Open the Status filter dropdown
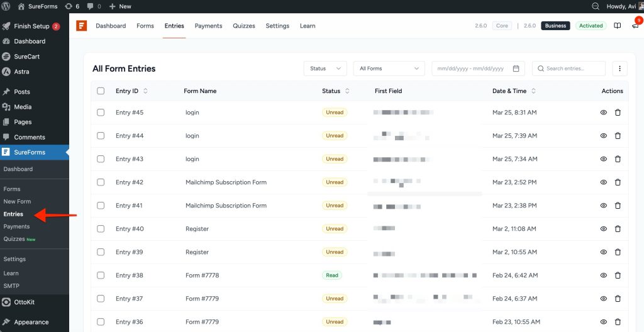 click(325, 69)
